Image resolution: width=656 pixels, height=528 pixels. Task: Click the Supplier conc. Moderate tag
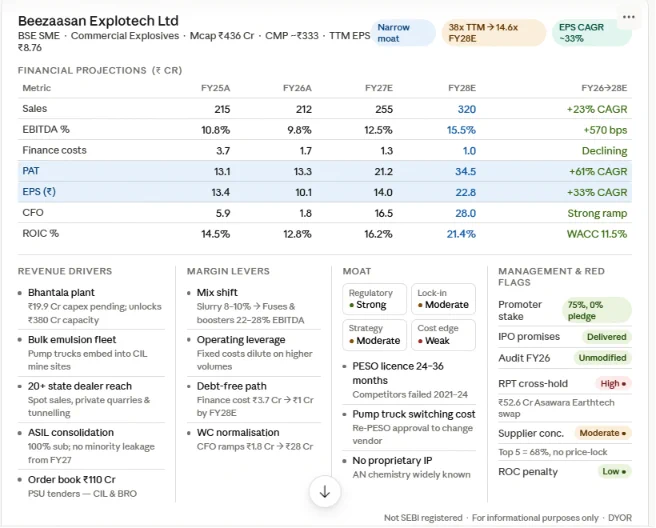[x=603, y=433]
